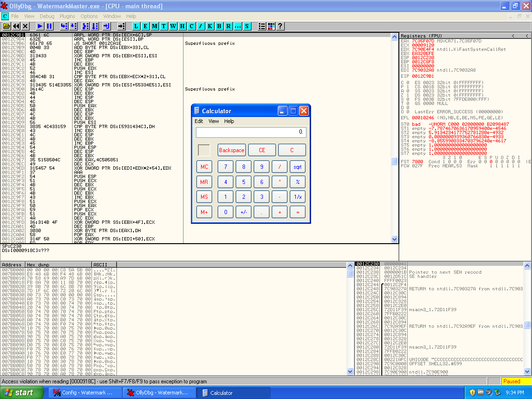Open the OllyDbg Help menu
Image resolution: width=532 pixels, height=399 pixels.
point(131,16)
